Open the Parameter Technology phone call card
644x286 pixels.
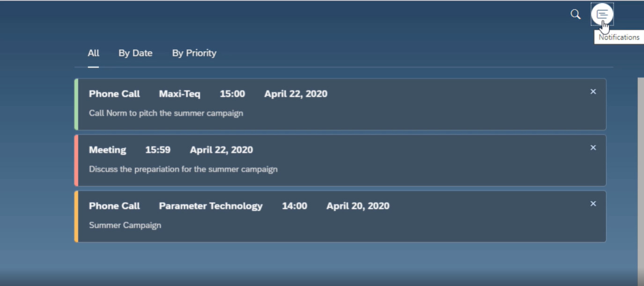[340, 216]
